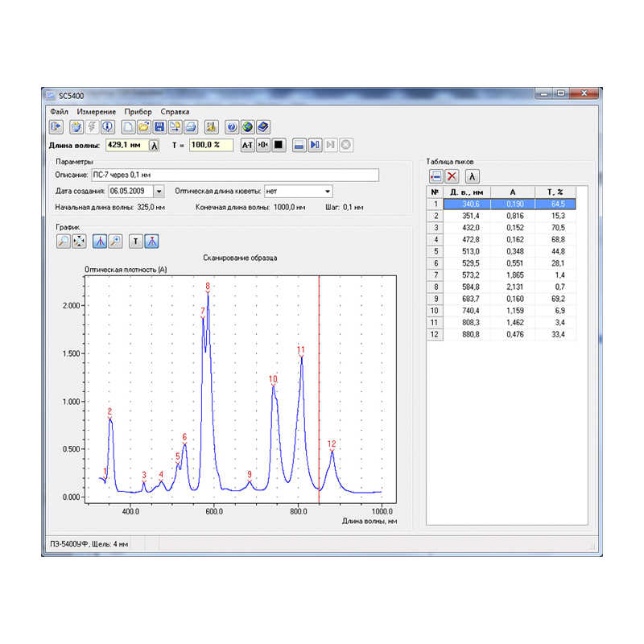Click the lambda button in peak table
This screenshot has height=644, width=644.
473,175
